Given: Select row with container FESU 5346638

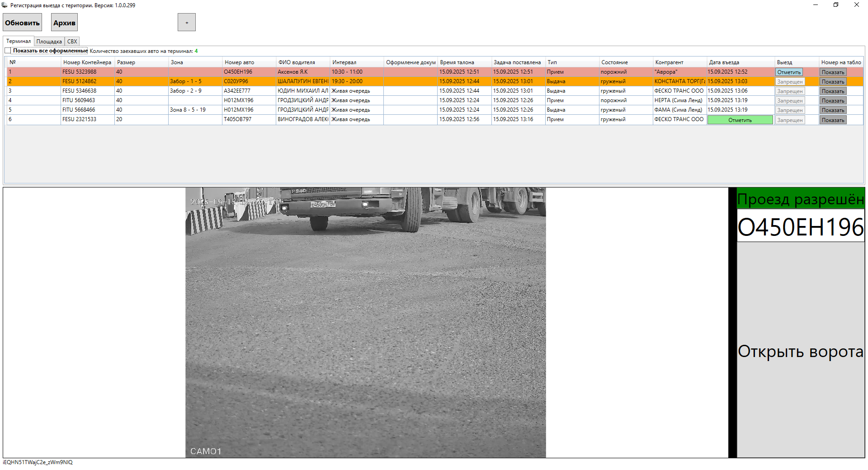Looking at the screenshot, I should click(79, 91).
